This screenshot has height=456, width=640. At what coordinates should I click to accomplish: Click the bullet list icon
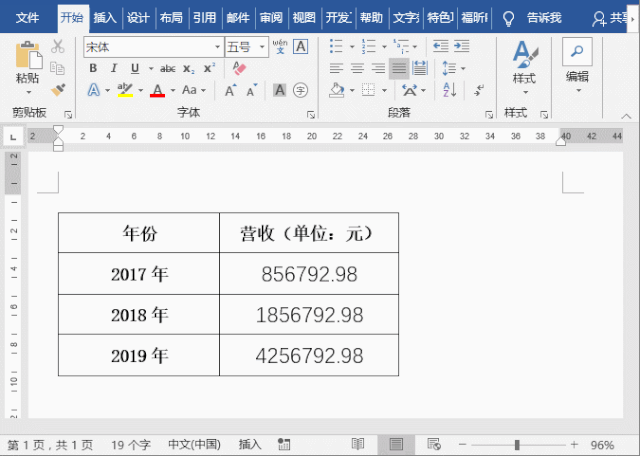[x=336, y=47]
